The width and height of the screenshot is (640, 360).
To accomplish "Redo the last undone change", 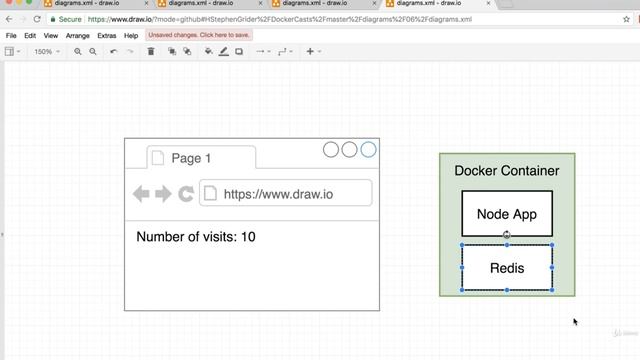I will pyautogui.click(x=130, y=51).
